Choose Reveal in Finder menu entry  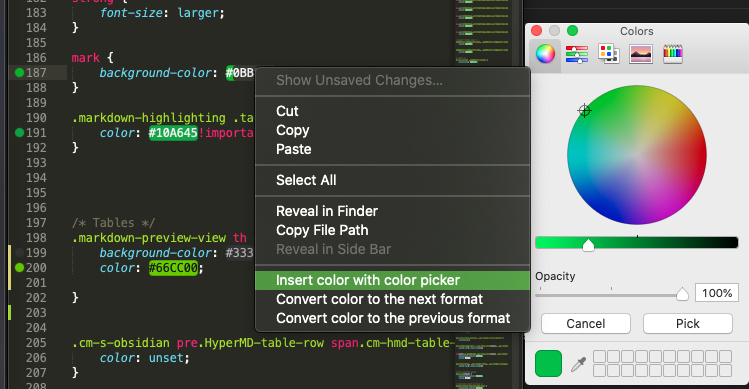coord(393,211)
